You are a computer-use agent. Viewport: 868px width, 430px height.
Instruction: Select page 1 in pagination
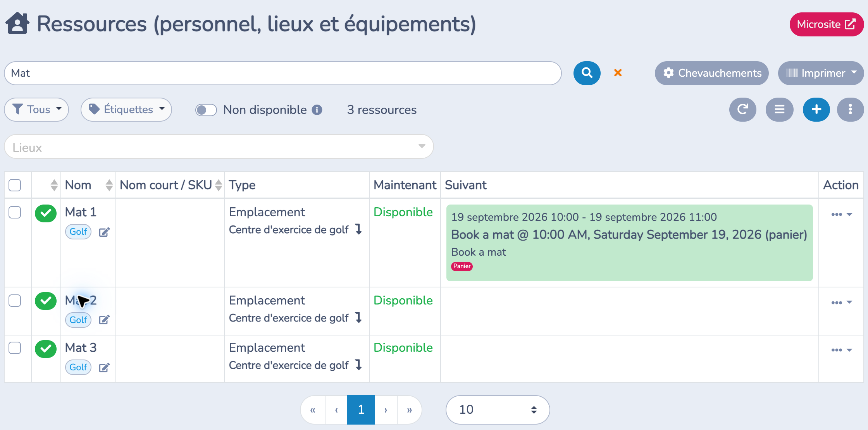coord(361,410)
